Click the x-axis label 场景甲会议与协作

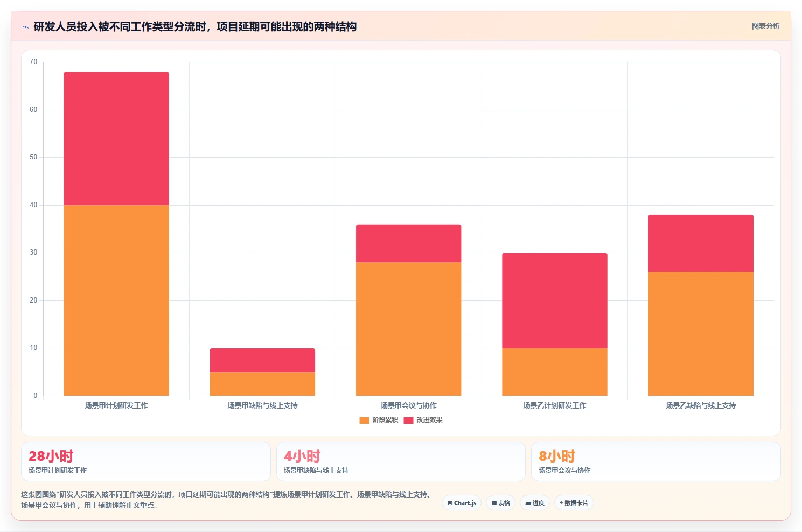pos(408,405)
